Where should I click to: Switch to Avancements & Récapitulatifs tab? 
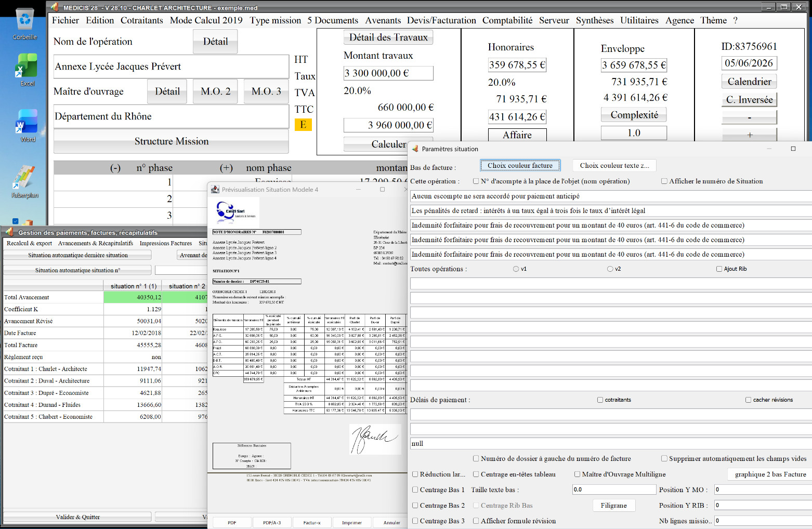[96, 243]
